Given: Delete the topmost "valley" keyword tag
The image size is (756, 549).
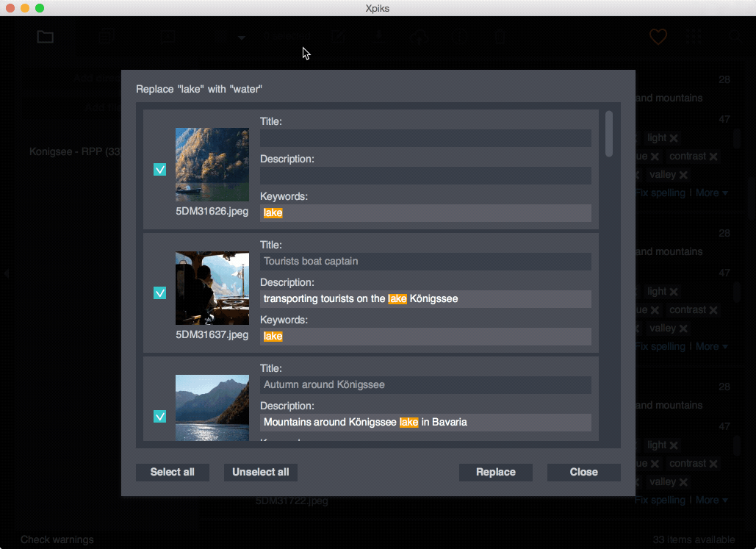Looking at the screenshot, I should pyautogui.click(x=683, y=175).
